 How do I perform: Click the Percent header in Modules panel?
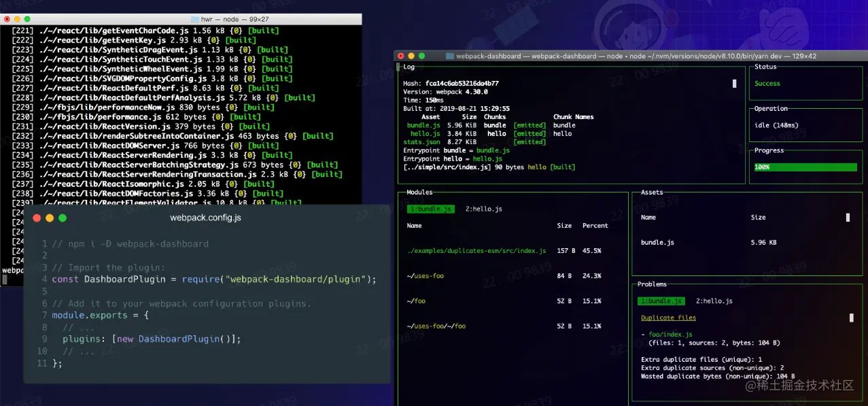595,226
